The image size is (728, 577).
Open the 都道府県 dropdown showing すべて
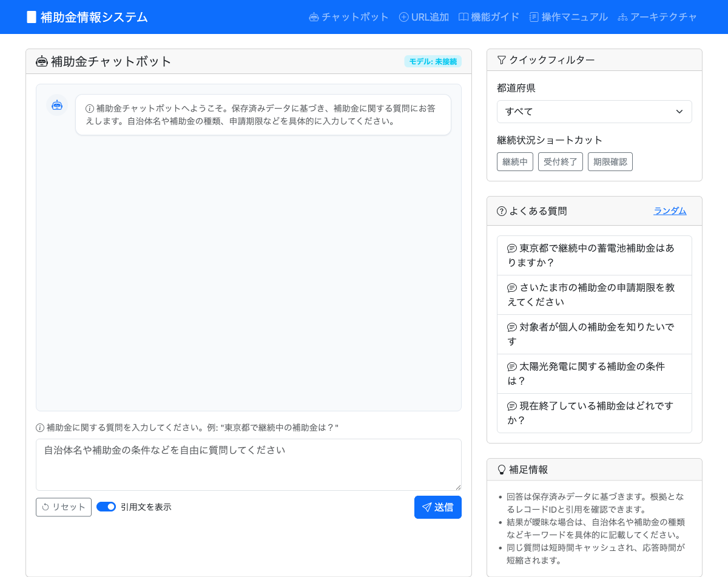click(594, 112)
